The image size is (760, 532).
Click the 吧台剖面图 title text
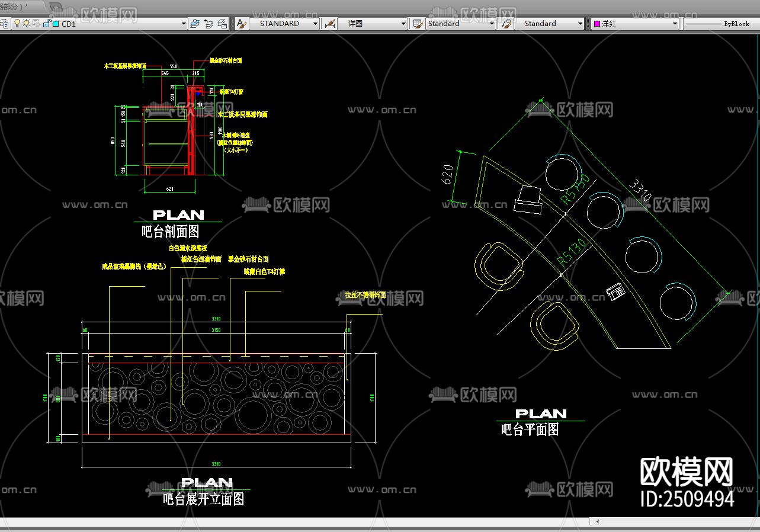(170, 231)
